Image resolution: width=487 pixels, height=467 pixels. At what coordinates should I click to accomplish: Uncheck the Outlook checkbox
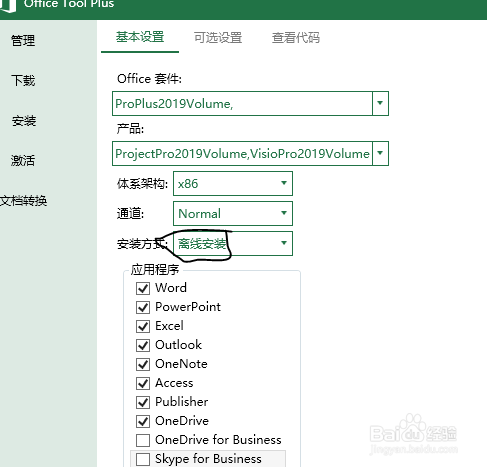tap(143, 345)
